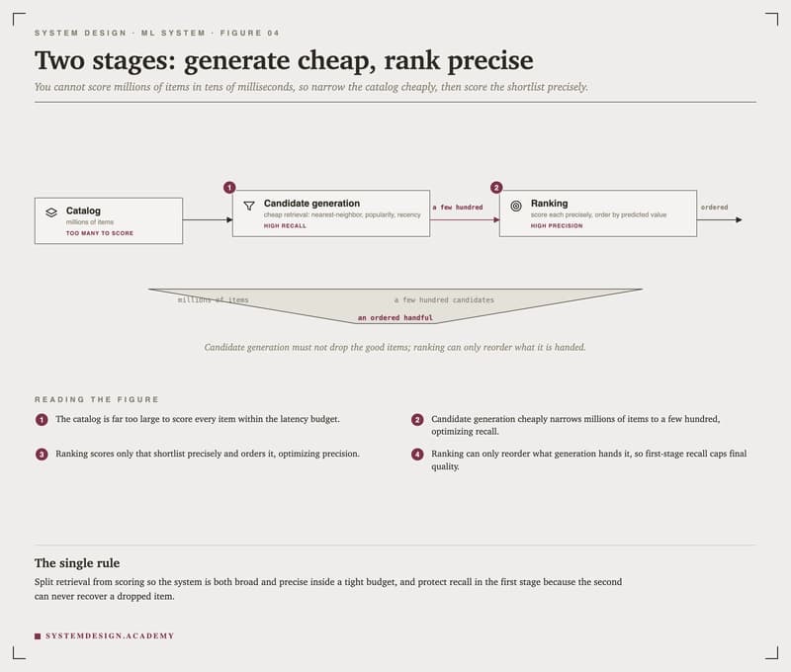Select the Candidate generation title
This screenshot has width=791, height=672.
(x=311, y=204)
